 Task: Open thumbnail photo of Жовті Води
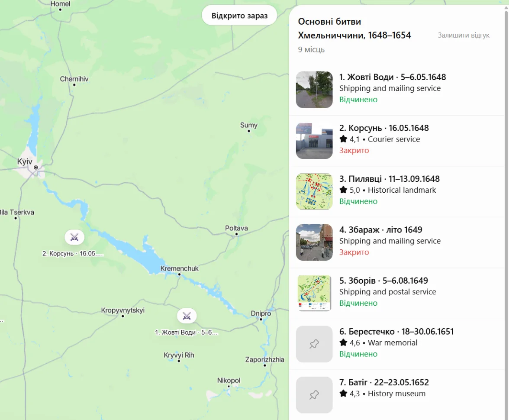(314, 90)
